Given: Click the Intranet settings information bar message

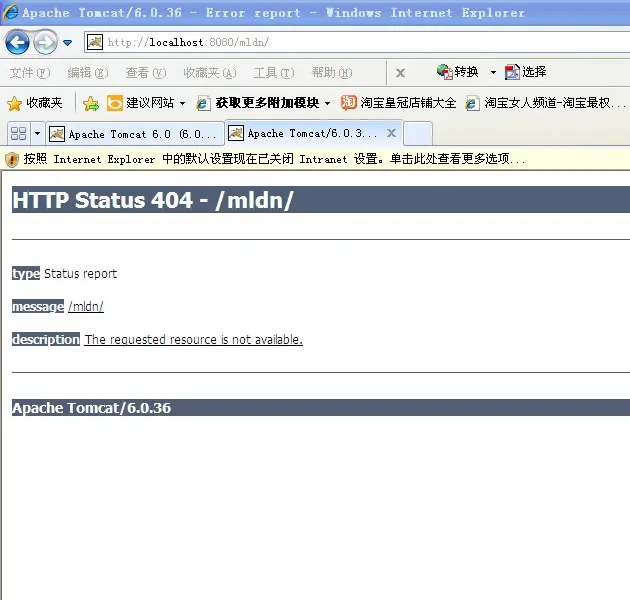Looking at the screenshot, I should tap(274, 159).
